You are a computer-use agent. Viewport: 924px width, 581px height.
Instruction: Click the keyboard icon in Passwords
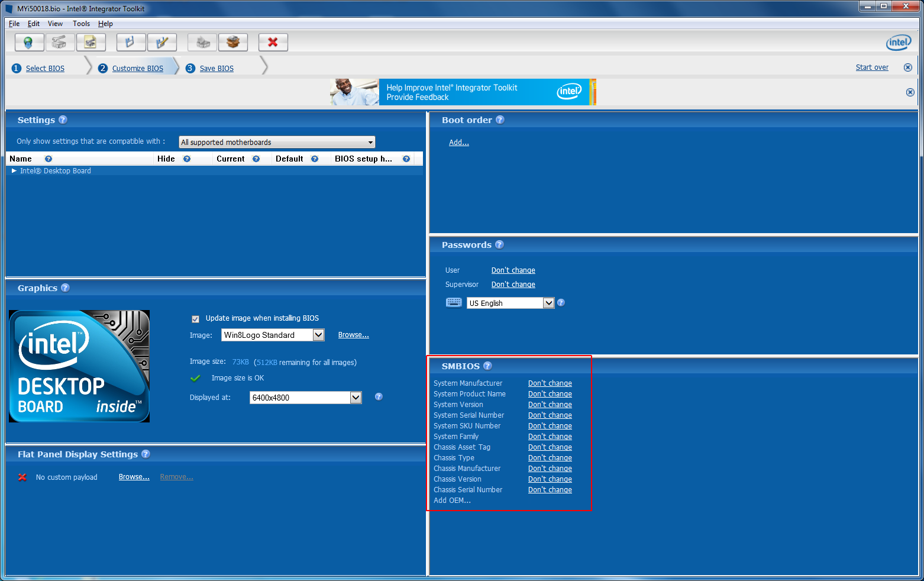coord(454,302)
